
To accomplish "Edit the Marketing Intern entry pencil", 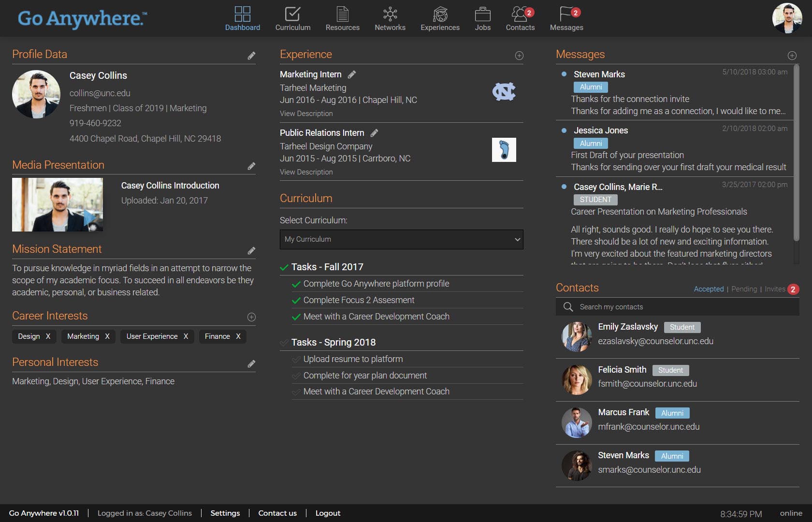I will [352, 74].
